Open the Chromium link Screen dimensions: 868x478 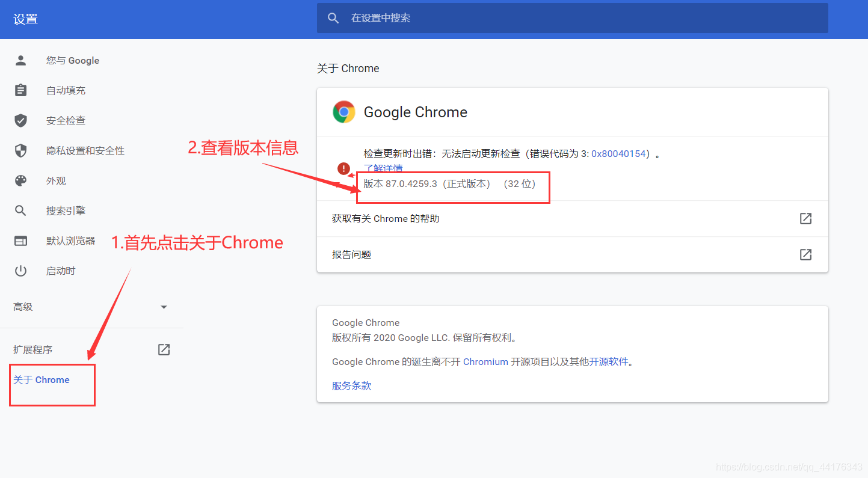click(485, 362)
